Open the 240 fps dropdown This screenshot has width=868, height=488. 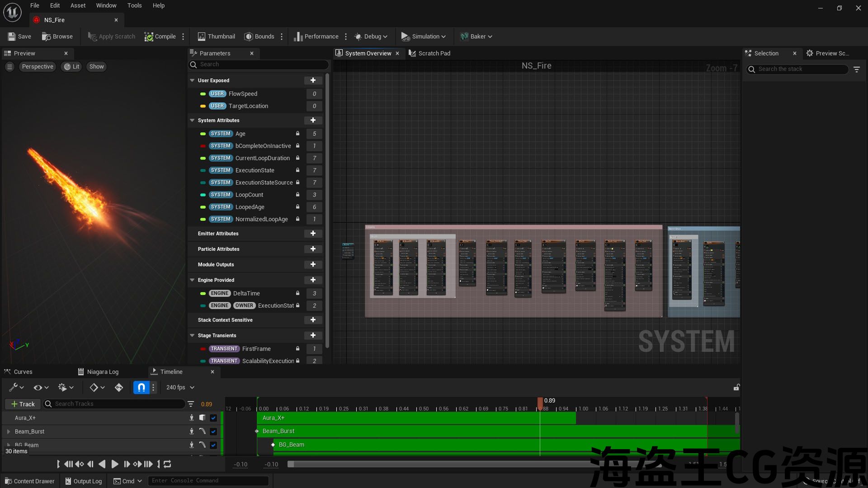[x=180, y=387]
